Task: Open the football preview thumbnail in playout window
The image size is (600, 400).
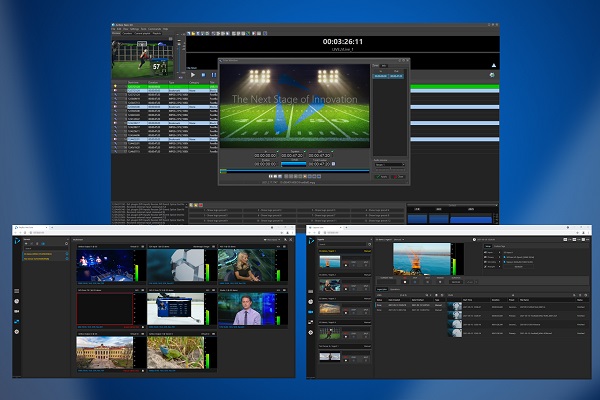Action: click(x=142, y=59)
